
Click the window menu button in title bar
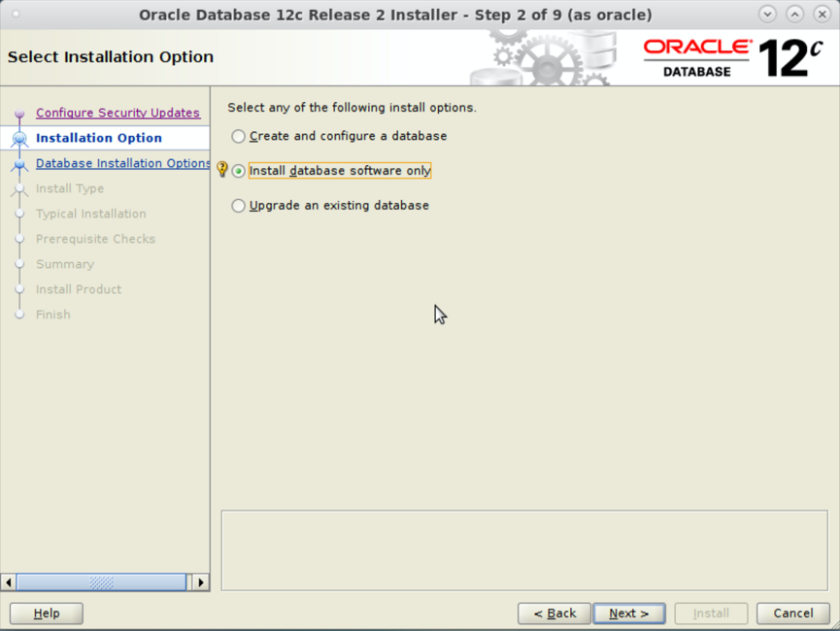17,15
